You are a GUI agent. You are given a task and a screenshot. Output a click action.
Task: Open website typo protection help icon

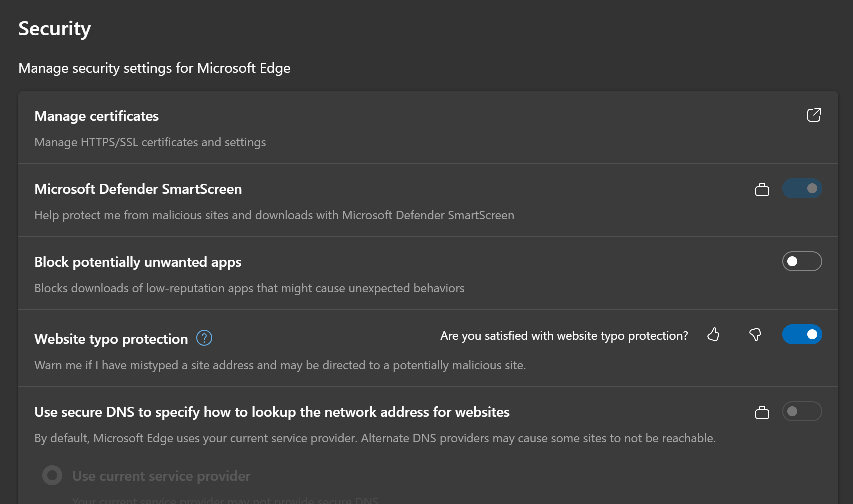pos(204,338)
